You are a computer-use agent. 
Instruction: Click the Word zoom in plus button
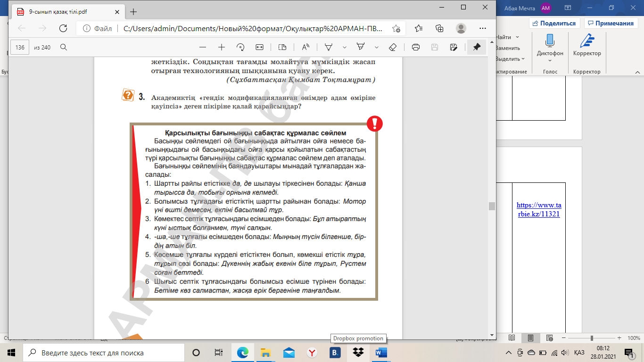pos(619,338)
